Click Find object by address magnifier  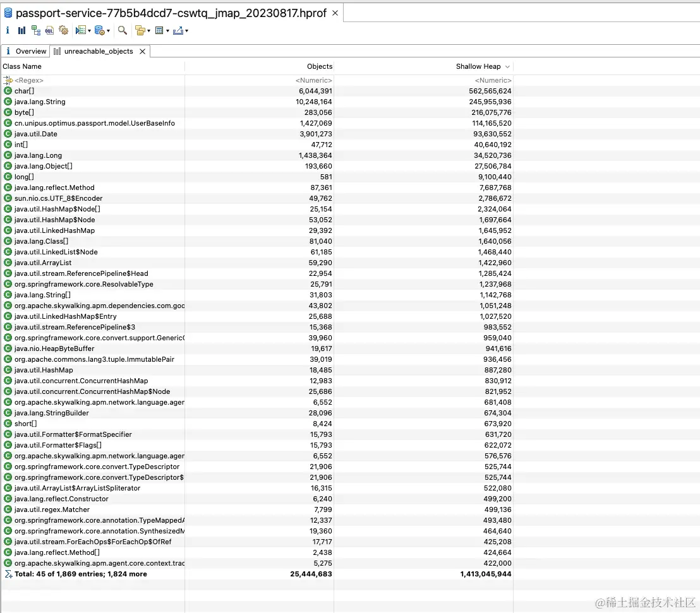click(x=123, y=30)
